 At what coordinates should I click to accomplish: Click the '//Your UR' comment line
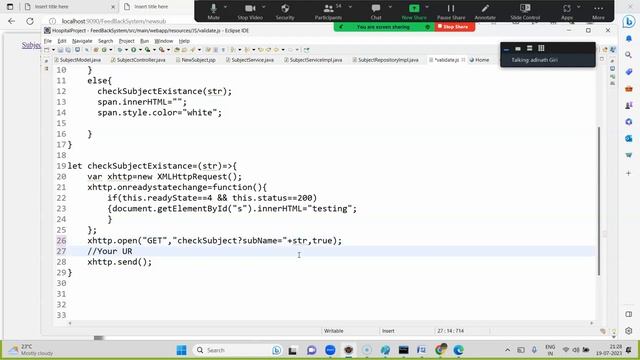[x=110, y=251]
